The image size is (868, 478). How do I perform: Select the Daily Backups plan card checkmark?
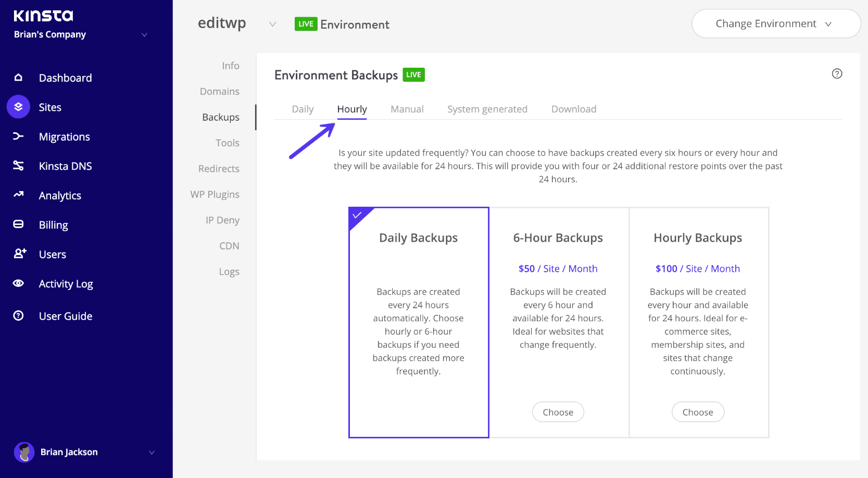357,214
